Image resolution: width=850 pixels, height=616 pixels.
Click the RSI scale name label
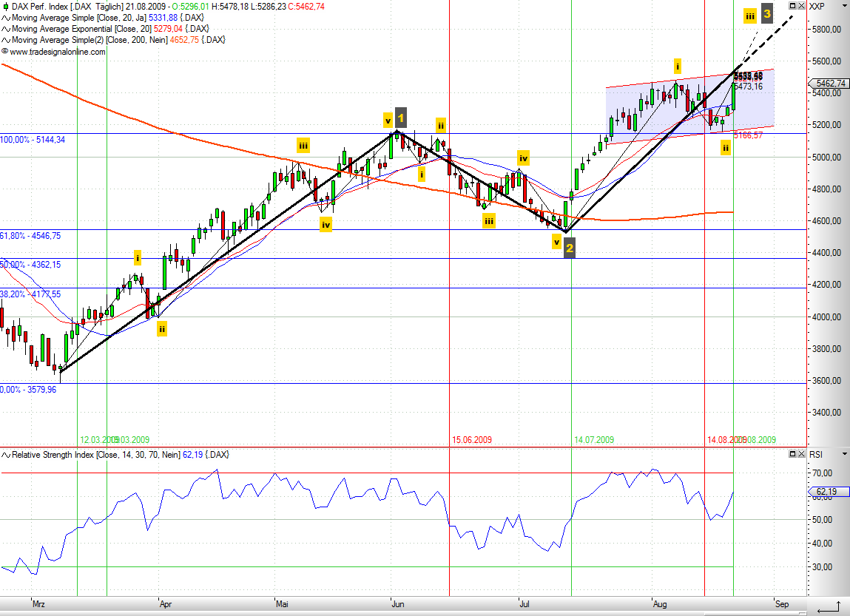point(816,455)
